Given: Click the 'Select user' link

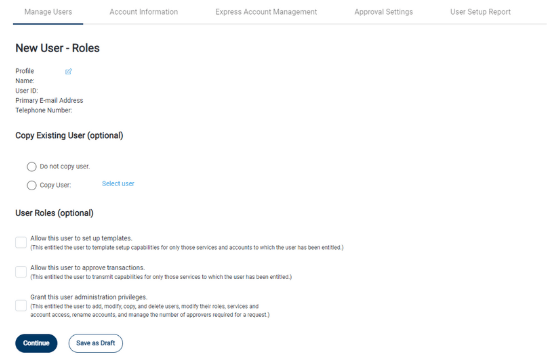Looking at the screenshot, I should pyautogui.click(x=118, y=184).
